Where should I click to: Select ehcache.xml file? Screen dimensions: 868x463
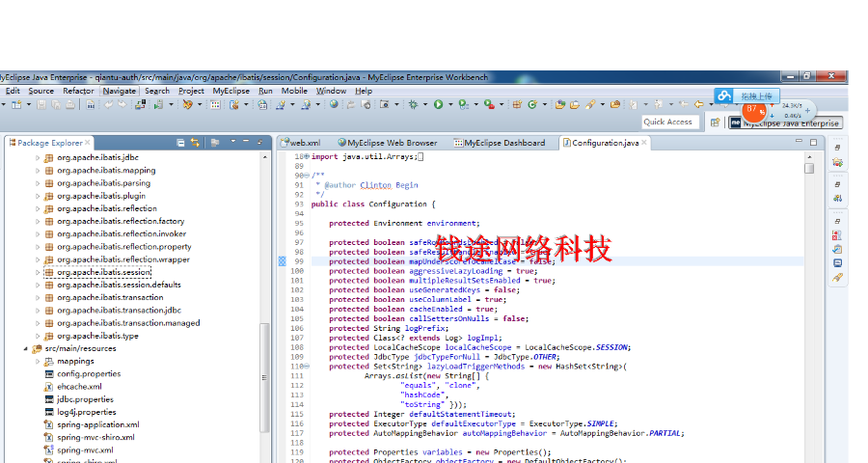click(x=79, y=387)
